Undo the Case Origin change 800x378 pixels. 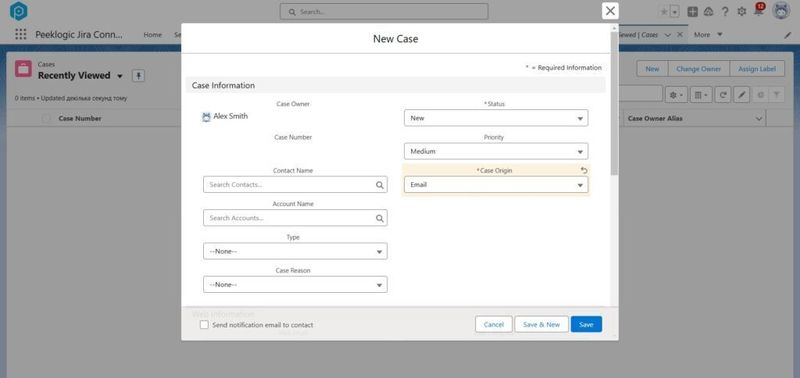click(584, 170)
